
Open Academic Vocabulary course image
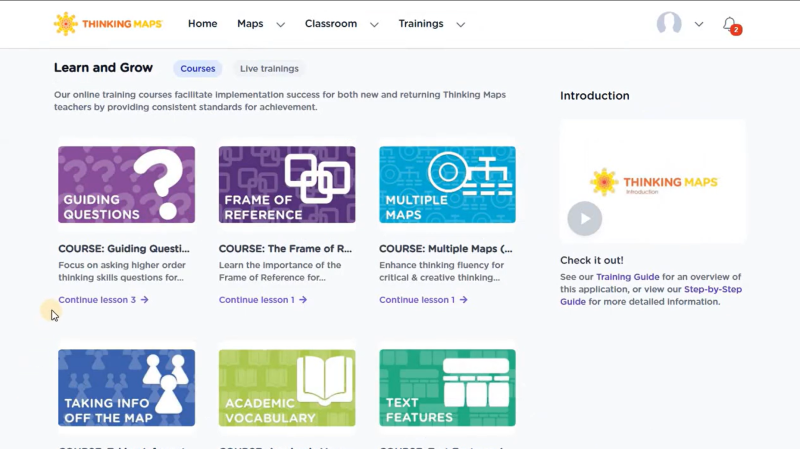287,388
